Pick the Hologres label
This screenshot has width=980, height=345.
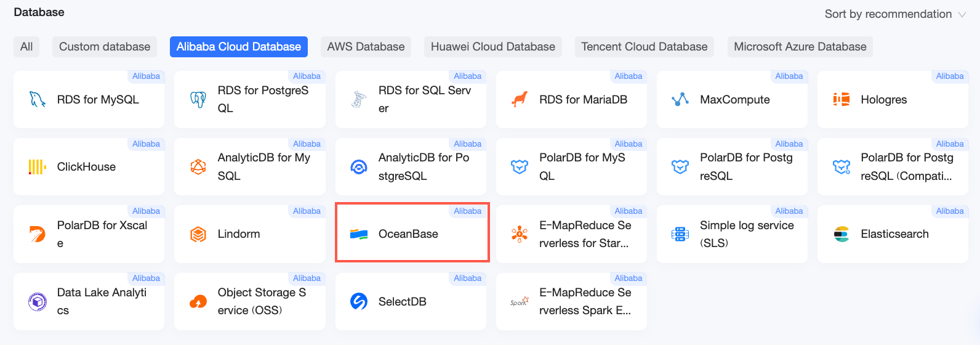(884, 99)
